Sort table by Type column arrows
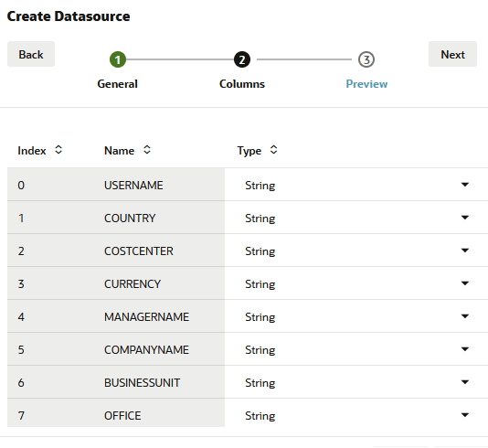Screen dimensions: 488x448 click(273, 150)
